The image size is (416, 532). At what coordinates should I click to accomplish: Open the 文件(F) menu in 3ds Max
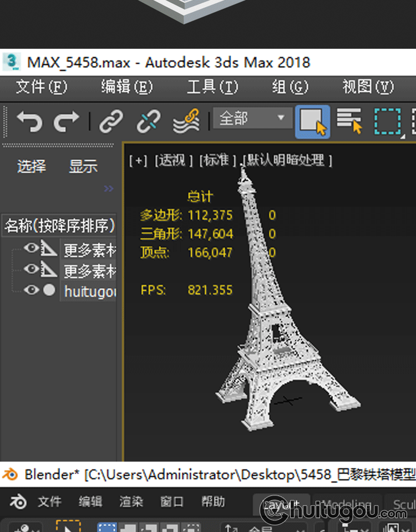pos(41,87)
